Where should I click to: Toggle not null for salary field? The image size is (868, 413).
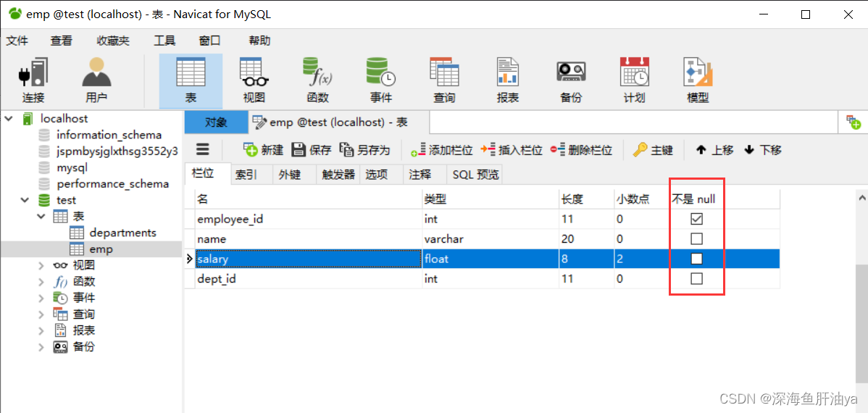697,259
